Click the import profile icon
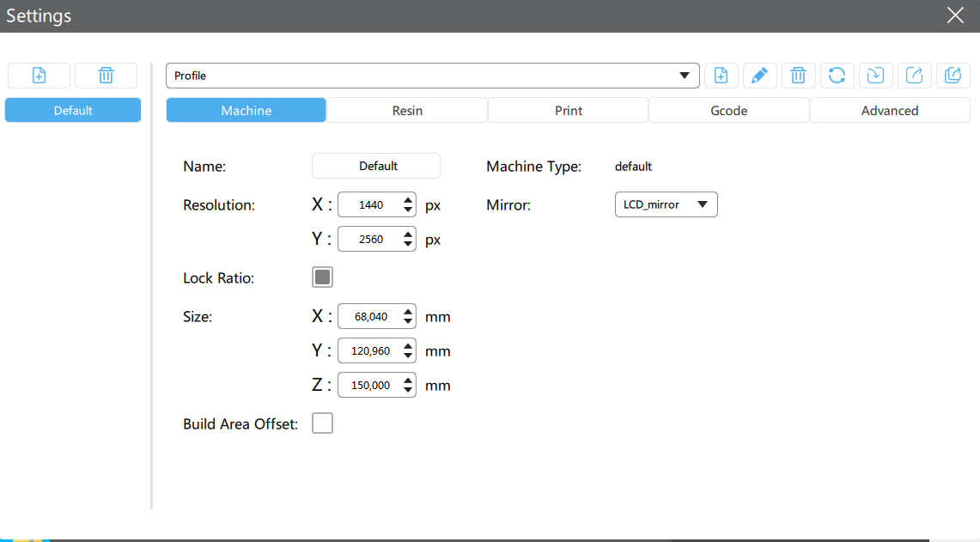Viewport: 980px width, 542px height. [875, 76]
